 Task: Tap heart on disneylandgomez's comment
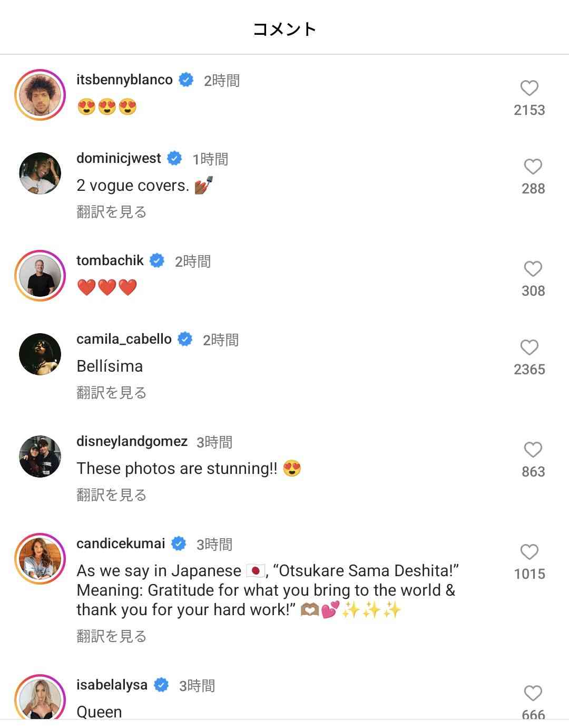pos(533,450)
